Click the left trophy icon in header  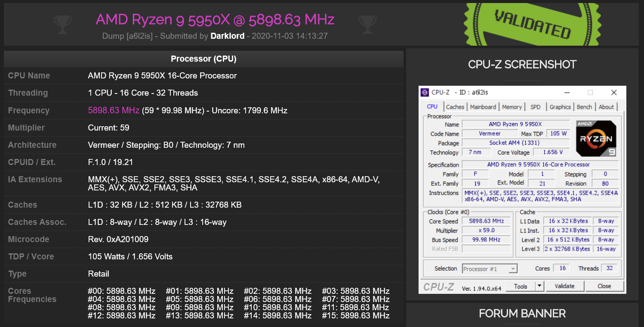(x=62, y=24)
